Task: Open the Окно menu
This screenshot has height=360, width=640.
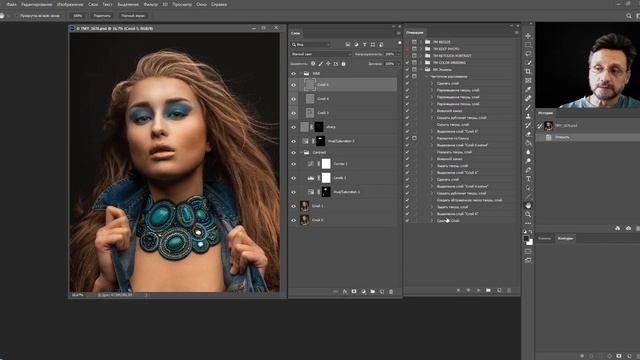Action: [x=201, y=4]
